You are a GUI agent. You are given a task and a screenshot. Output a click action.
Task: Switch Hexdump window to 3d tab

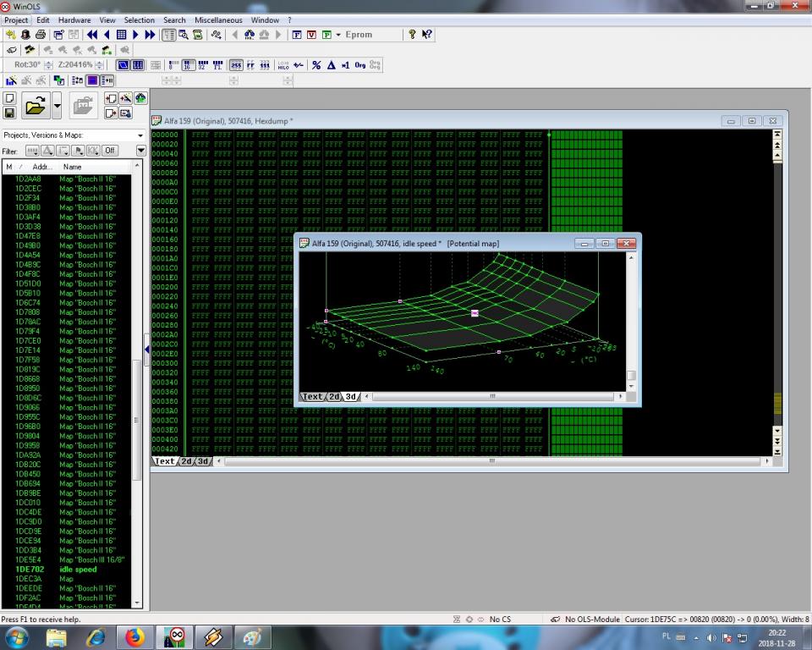(x=203, y=461)
